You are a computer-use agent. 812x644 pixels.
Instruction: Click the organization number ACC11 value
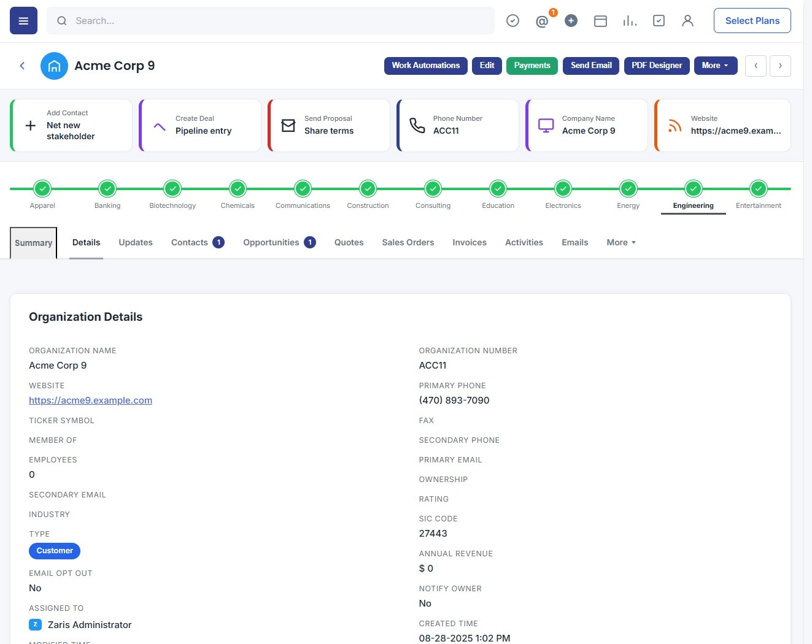point(433,366)
